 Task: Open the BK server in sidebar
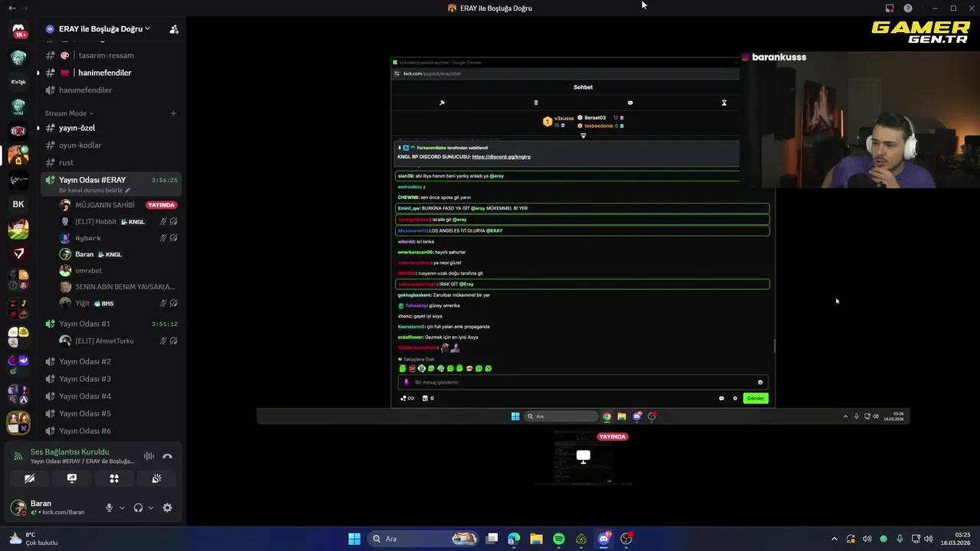[18, 204]
